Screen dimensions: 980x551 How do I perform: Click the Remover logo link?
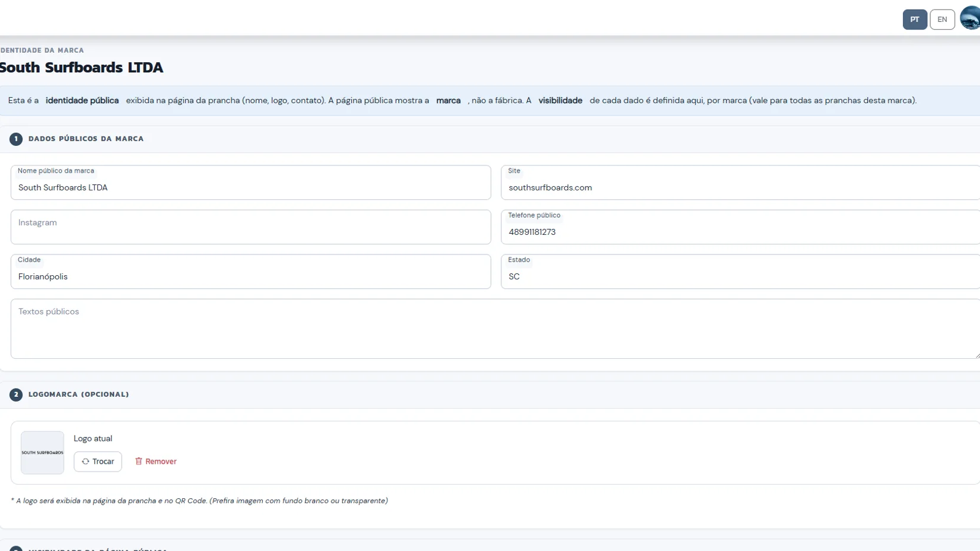pyautogui.click(x=155, y=461)
